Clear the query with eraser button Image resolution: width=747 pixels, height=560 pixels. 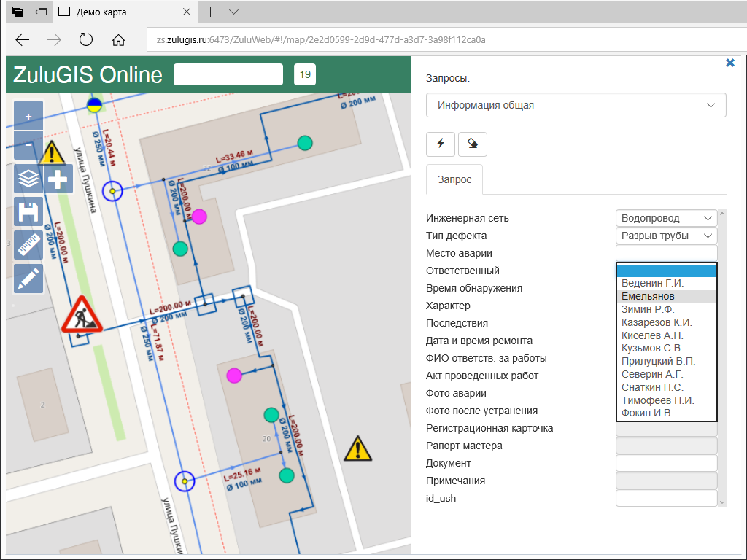coord(473,144)
